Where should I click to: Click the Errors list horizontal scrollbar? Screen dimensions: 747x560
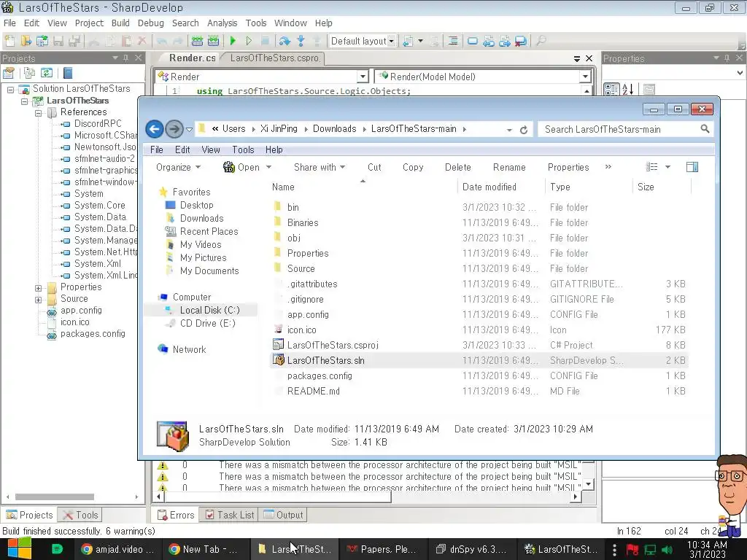[x=367, y=497]
